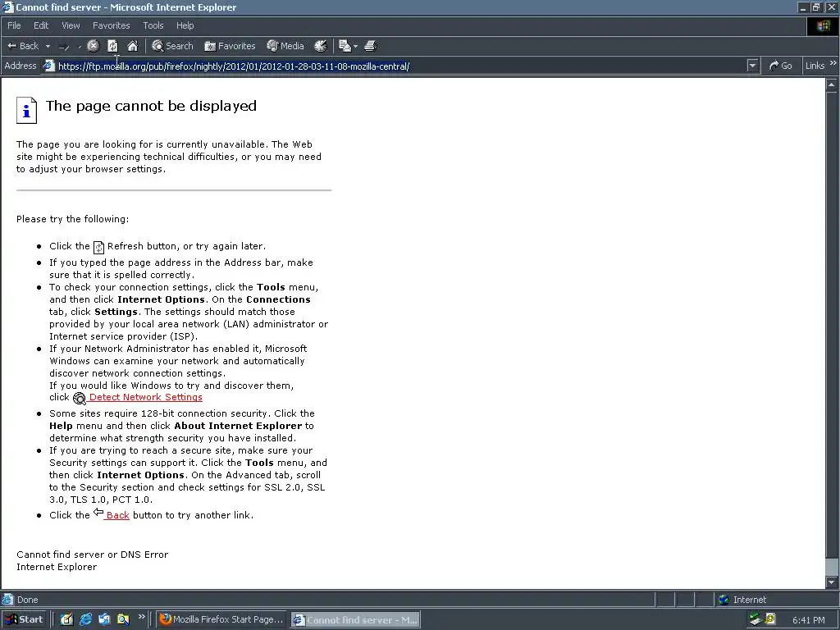Click the Mail toolbar icon
Image resolution: width=840 pixels, height=630 pixels.
pos(345,46)
